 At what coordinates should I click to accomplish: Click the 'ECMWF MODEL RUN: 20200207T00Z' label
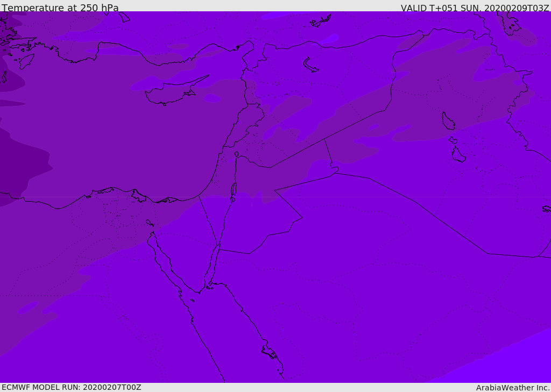tap(72, 387)
